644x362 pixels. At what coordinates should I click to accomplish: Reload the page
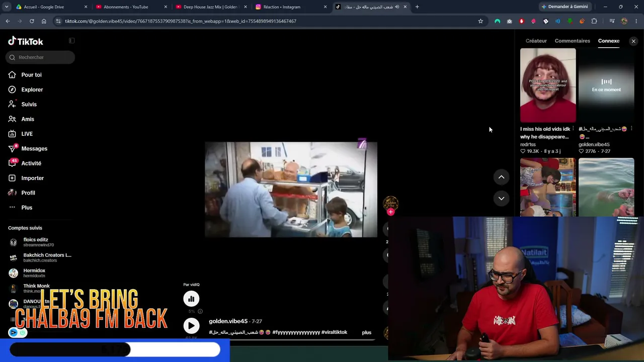pyautogui.click(x=32, y=21)
